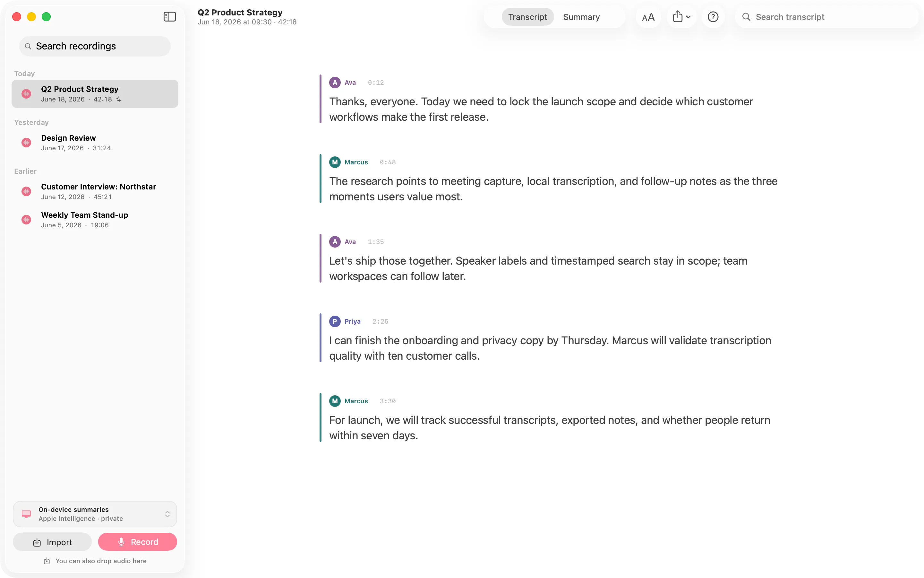The height and width of the screenshot is (578, 924).
Task: Focus the Search recordings field
Action: click(x=95, y=46)
